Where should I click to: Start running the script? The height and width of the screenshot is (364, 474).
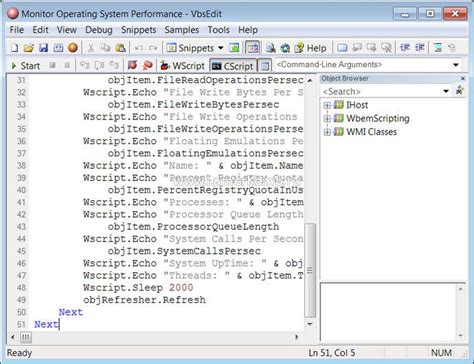(x=26, y=66)
